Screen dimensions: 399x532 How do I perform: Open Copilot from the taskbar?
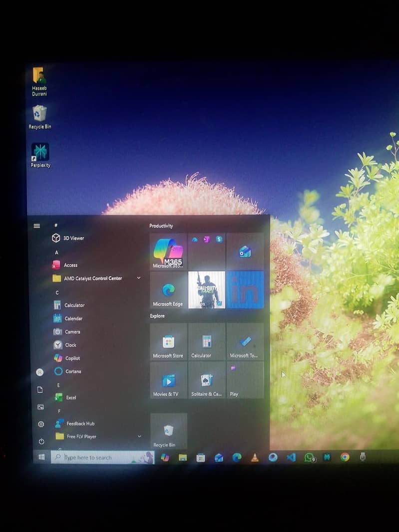coord(165,457)
